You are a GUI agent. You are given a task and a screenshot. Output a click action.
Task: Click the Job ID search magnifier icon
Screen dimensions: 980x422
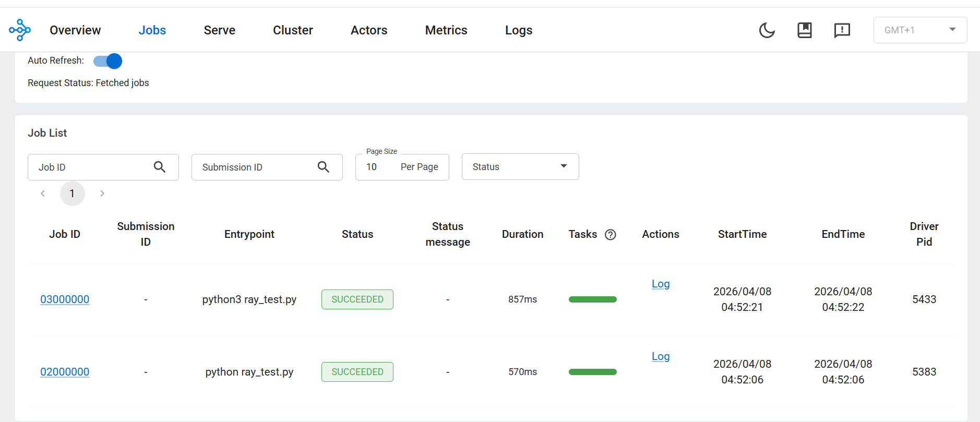pos(160,167)
